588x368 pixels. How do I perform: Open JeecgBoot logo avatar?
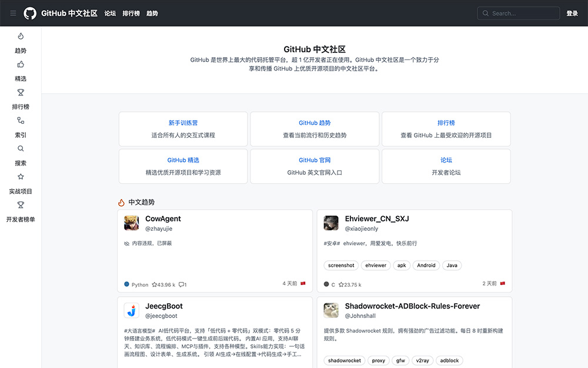coord(132,310)
